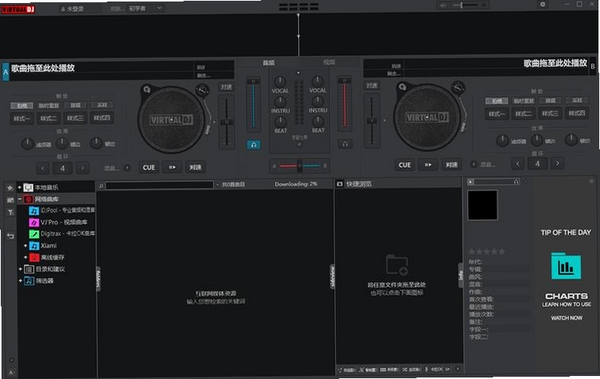
Task: Switch to the 视频 mixer tab
Action: pos(329,62)
